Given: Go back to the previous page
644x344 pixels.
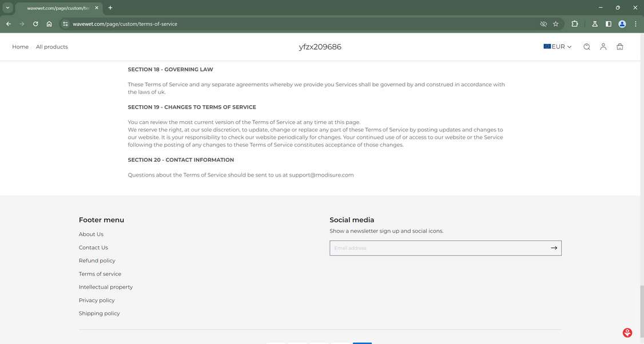Looking at the screenshot, I should click(x=7, y=24).
